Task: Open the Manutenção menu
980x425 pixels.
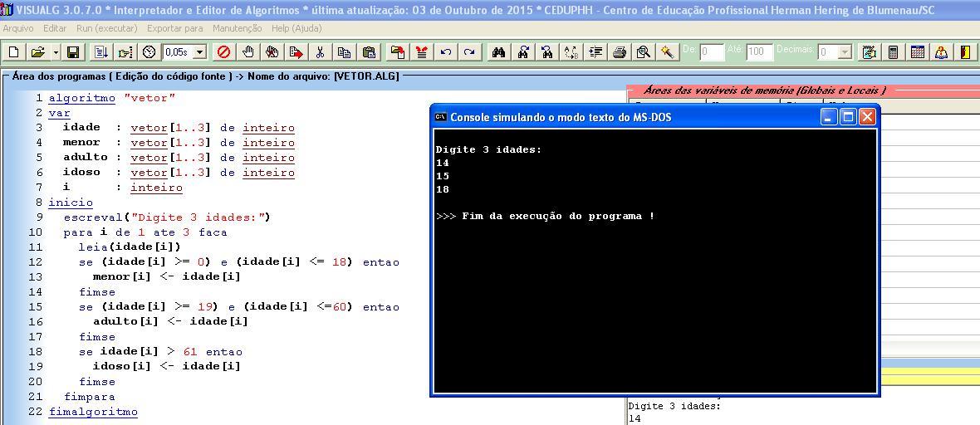Action: click(x=238, y=29)
